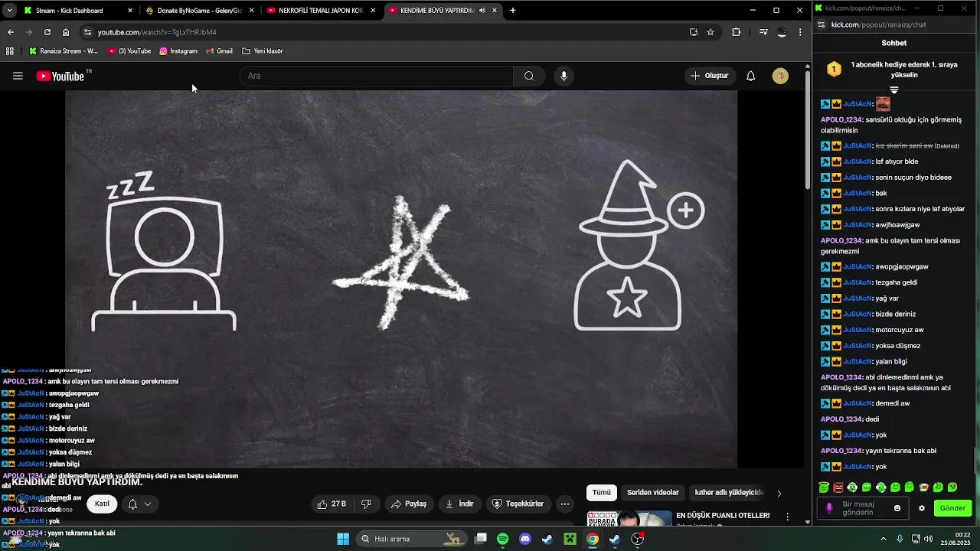
Task: Click the Oluştur create button
Action: [709, 76]
